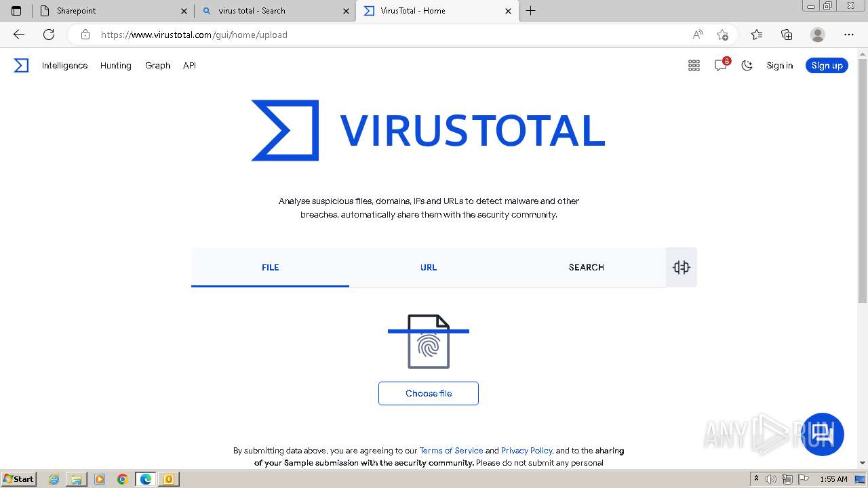868x488 pixels.
Task: Open the read aloud icon in address bar
Action: 698,35
